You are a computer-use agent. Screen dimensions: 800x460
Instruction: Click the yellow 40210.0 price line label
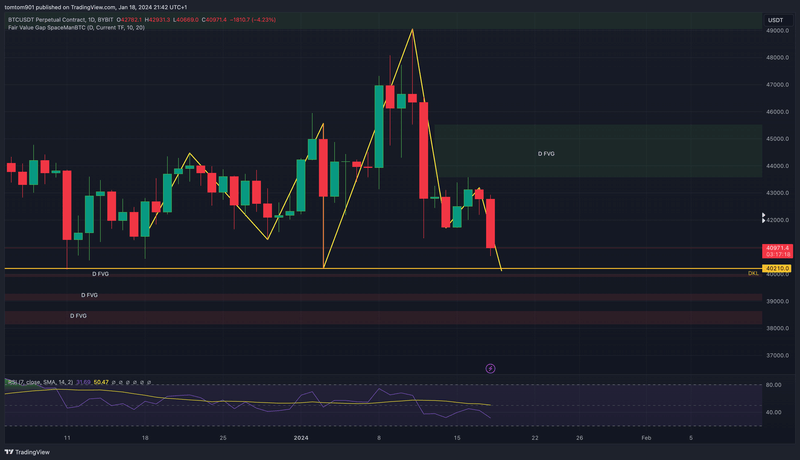pyautogui.click(x=778, y=268)
